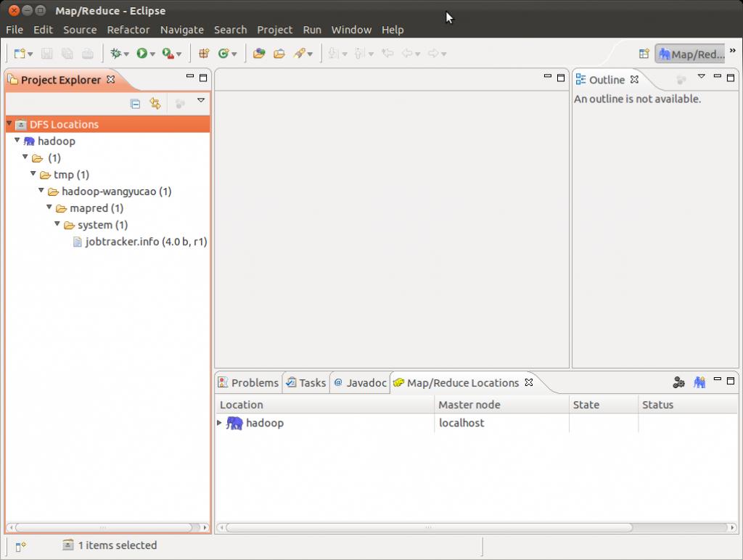Open Project Explorer view menu triangle
743x560 pixels.
[201, 100]
